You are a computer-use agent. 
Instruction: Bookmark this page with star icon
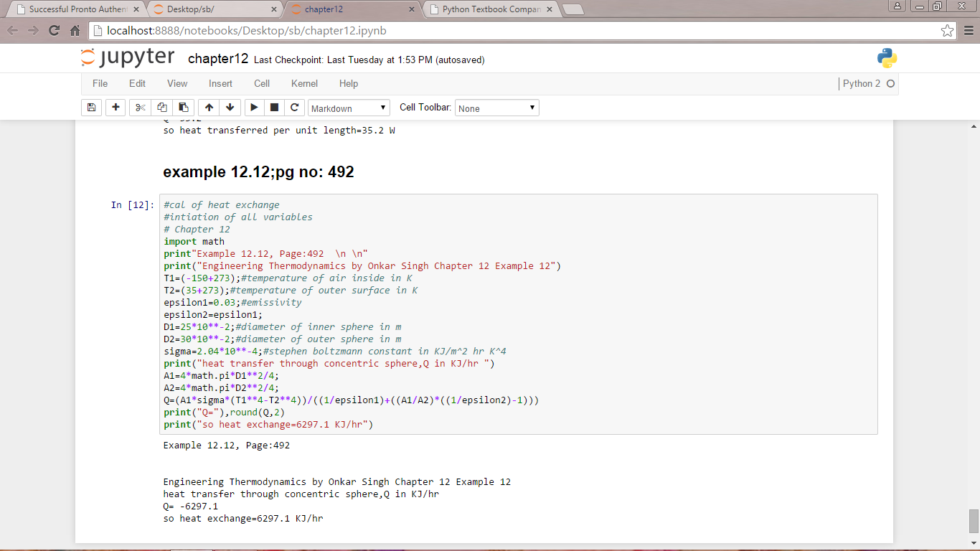tap(948, 31)
